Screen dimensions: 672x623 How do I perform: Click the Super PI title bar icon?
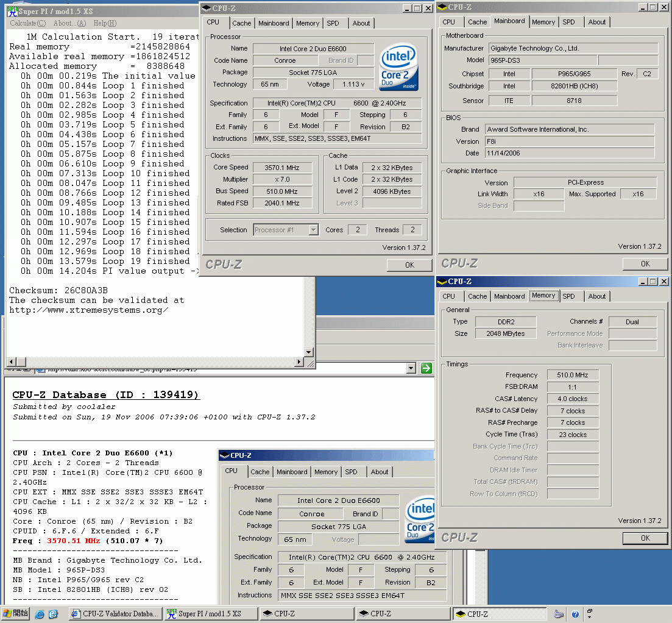coord(12,11)
